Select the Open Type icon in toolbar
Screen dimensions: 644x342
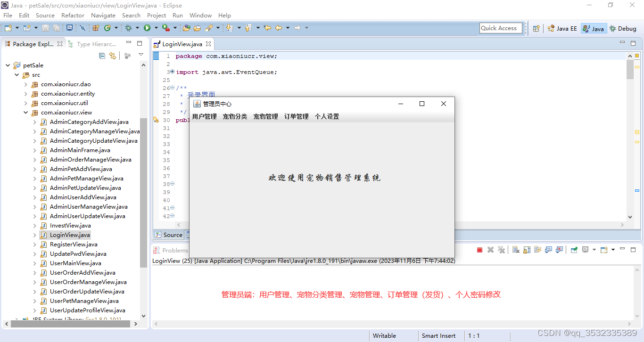click(186, 28)
